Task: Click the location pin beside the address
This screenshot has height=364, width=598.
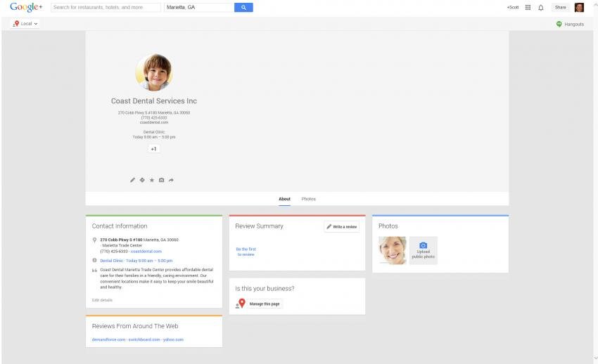Action: click(x=94, y=240)
